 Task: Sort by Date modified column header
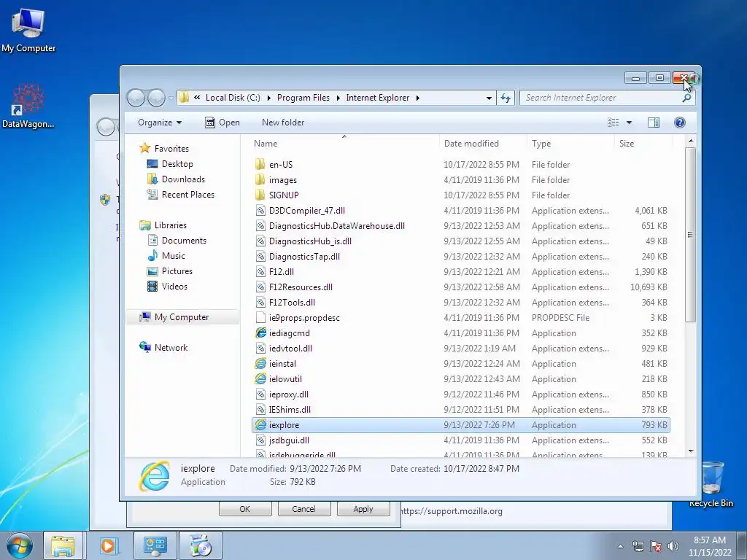pos(483,144)
